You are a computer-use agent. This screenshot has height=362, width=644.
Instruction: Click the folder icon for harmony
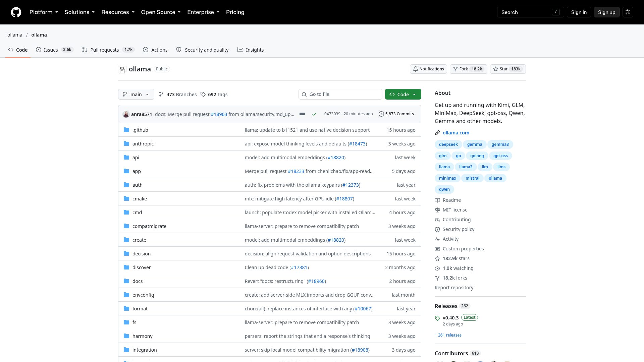126,336
